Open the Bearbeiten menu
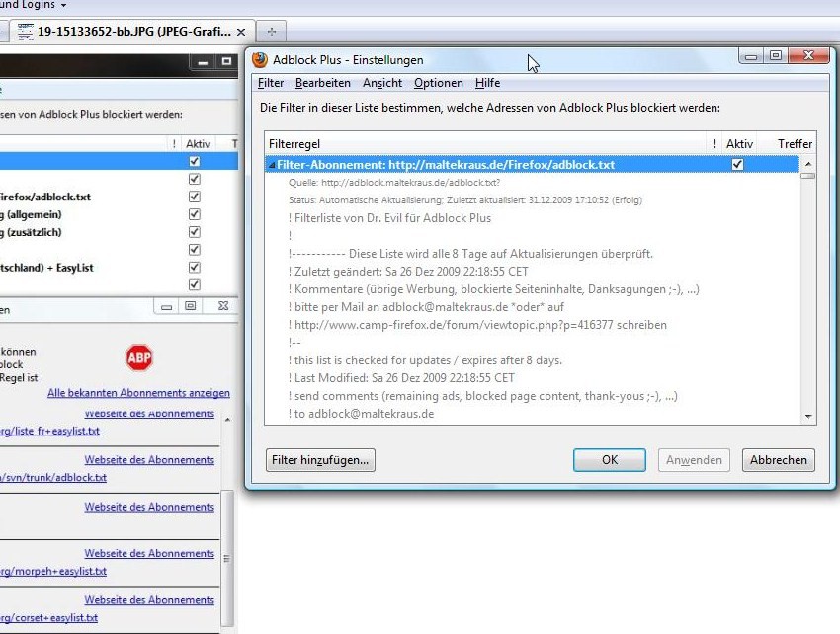The height and width of the screenshot is (634, 840). point(323,83)
